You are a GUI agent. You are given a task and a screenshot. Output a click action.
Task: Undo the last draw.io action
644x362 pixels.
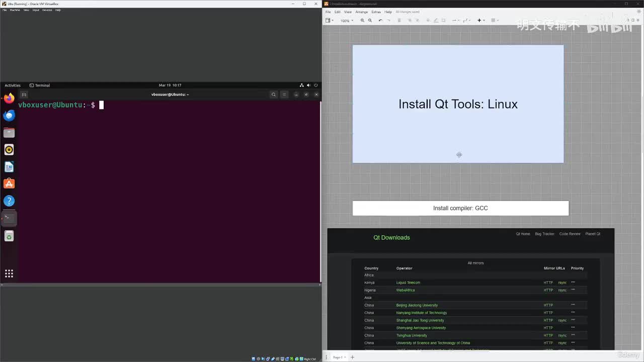click(380, 21)
